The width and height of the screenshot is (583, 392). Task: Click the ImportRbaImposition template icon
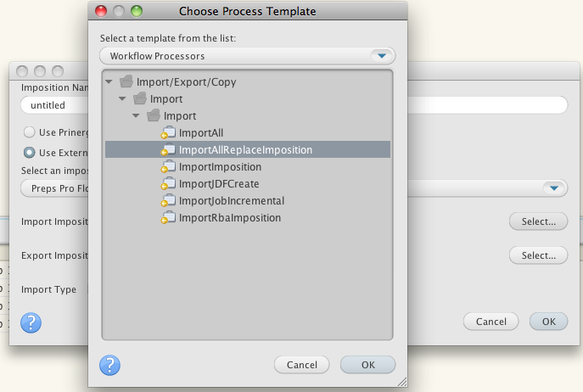pos(168,217)
